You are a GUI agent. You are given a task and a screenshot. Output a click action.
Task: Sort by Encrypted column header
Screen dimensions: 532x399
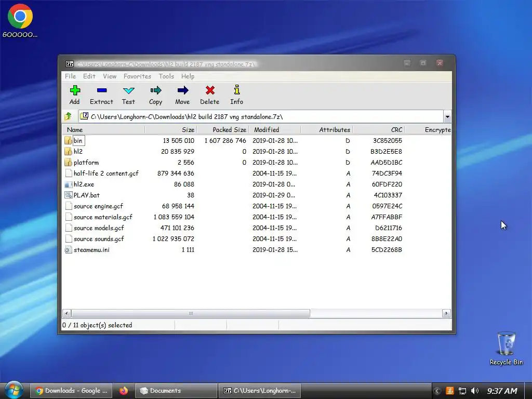coord(428,129)
